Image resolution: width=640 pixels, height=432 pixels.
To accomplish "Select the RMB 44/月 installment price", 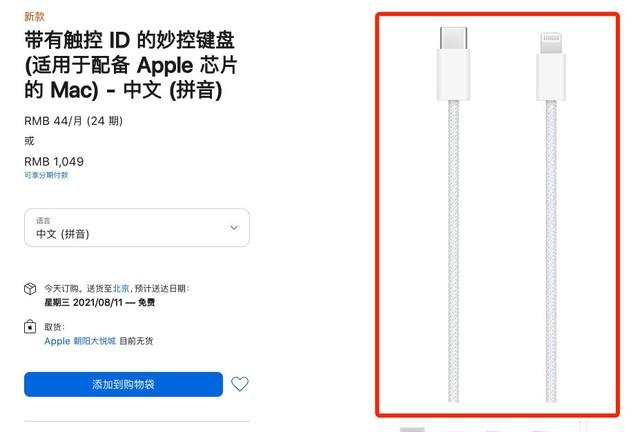I will [x=73, y=121].
